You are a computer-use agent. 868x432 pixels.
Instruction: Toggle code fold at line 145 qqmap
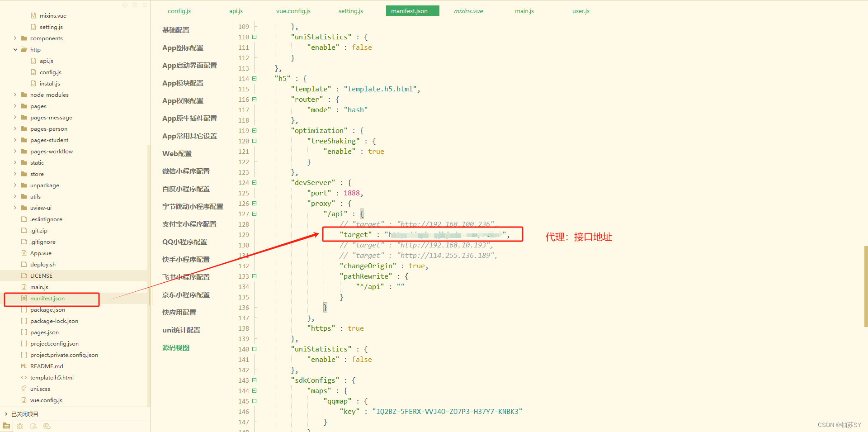(x=255, y=401)
